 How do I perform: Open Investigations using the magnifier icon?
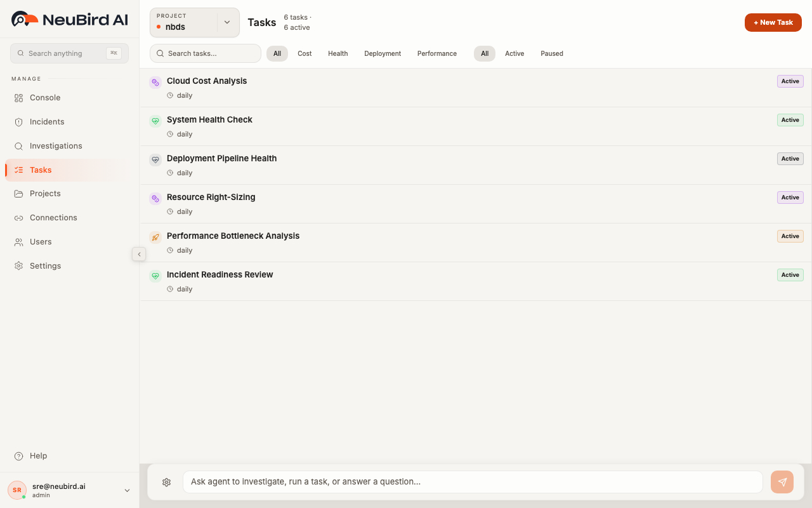[x=19, y=145]
